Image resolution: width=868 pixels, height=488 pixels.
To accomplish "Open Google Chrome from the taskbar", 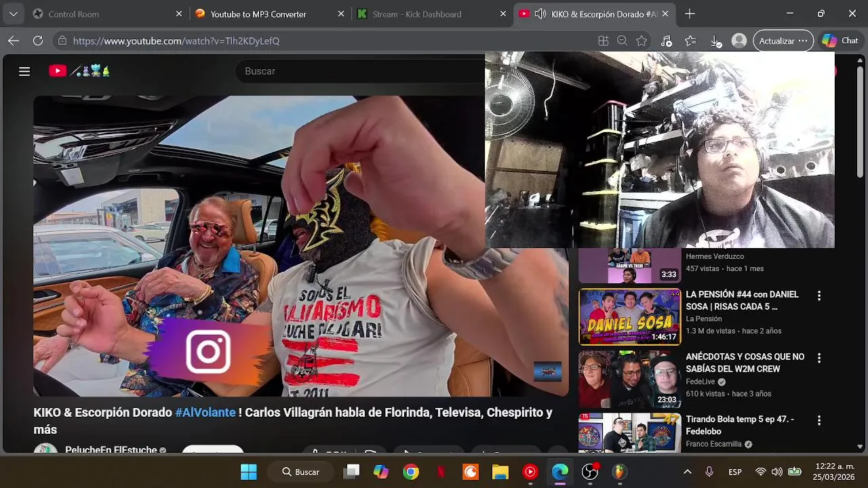I will pyautogui.click(x=411, y=472).
